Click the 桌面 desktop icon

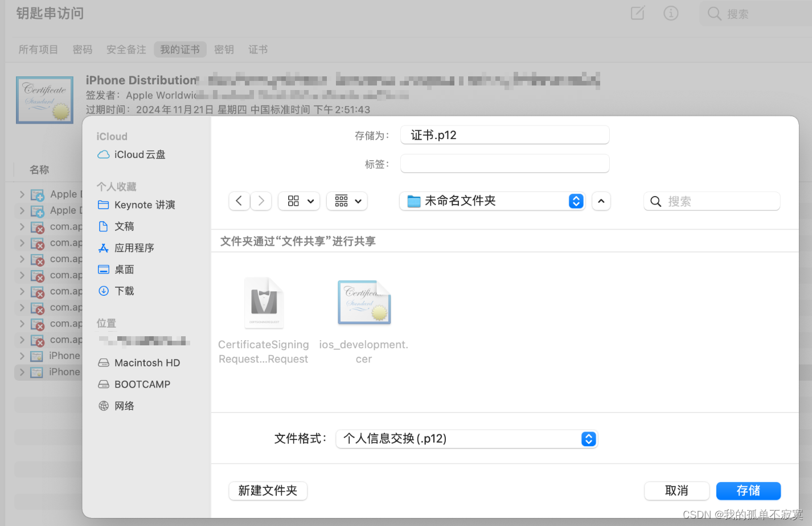tap(104, 270)
